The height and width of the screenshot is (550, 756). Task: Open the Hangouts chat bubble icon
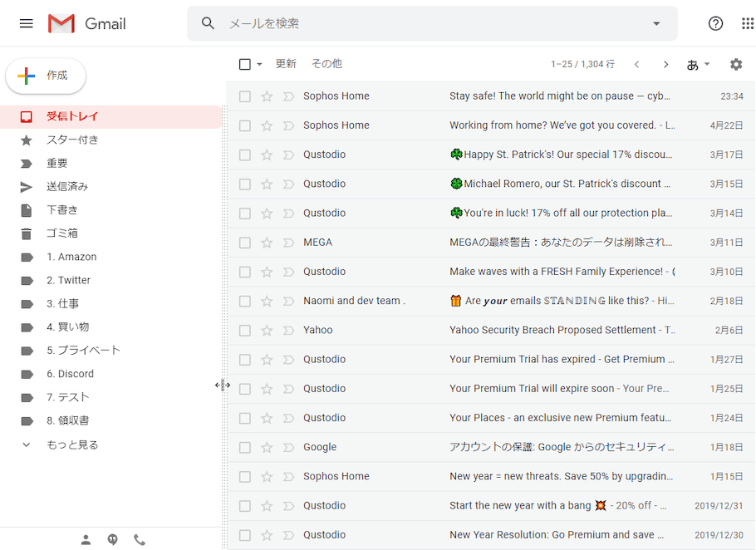(112, 539)
